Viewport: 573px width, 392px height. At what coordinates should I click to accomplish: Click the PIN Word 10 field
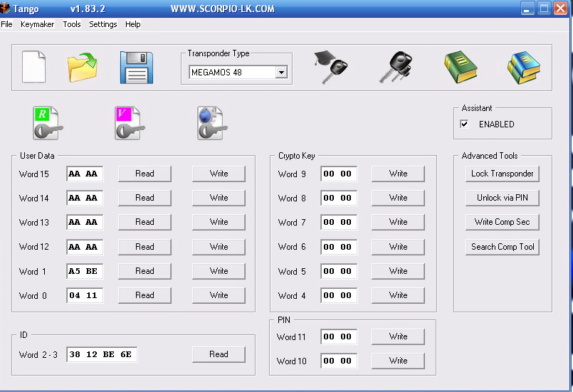point(339,361)
